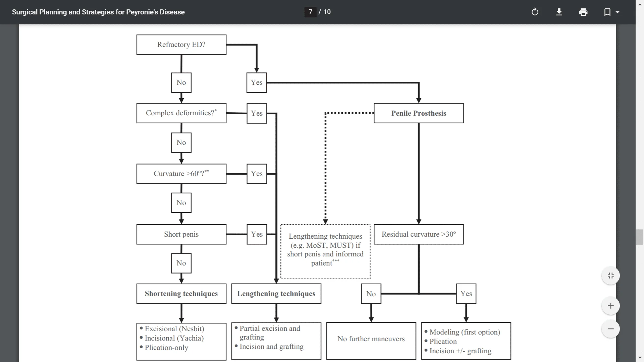Click the Refractory ED decision node

(x=181, y=44)
